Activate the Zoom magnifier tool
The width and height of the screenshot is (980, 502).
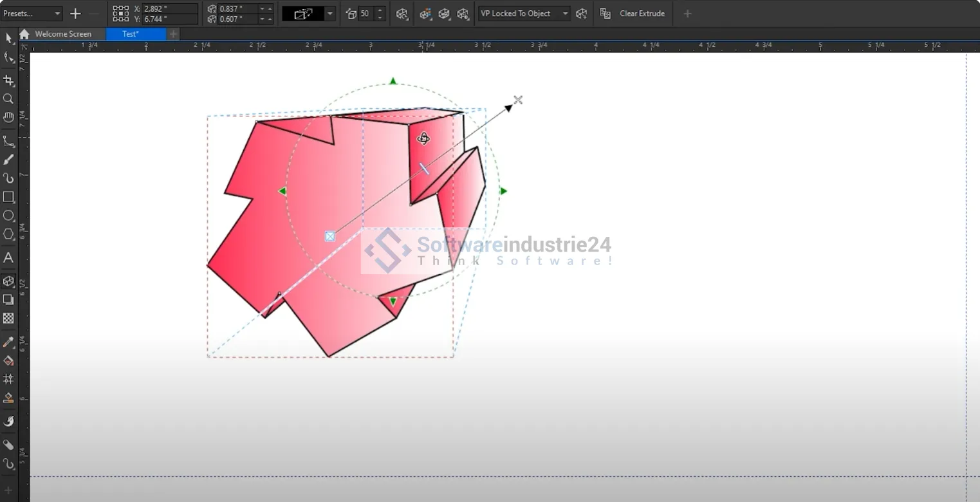[x=8, y=98]
